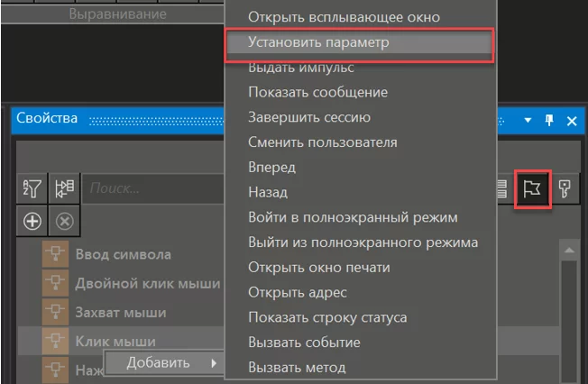Open the Свойства panel dropdown arrow

[x=528, y=120]
